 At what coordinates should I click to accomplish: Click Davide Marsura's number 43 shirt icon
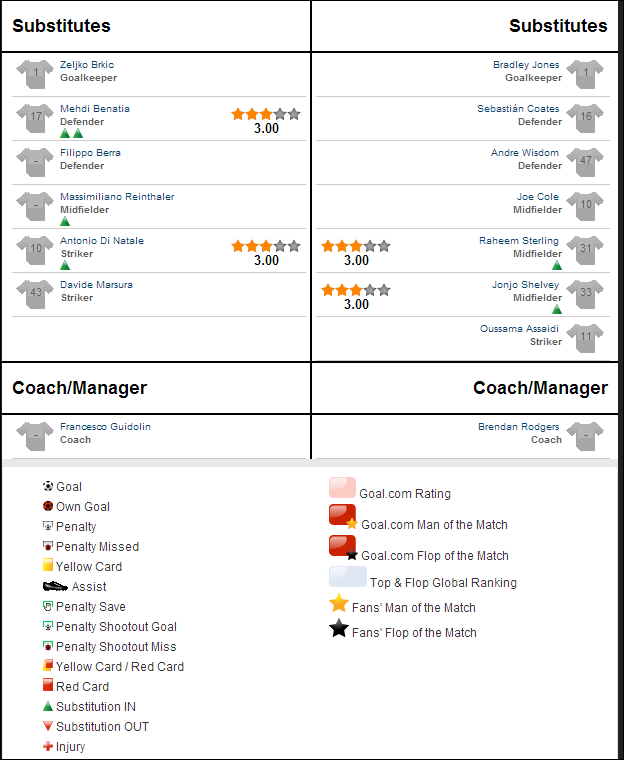pyautogui.click(x=35, y=294)
